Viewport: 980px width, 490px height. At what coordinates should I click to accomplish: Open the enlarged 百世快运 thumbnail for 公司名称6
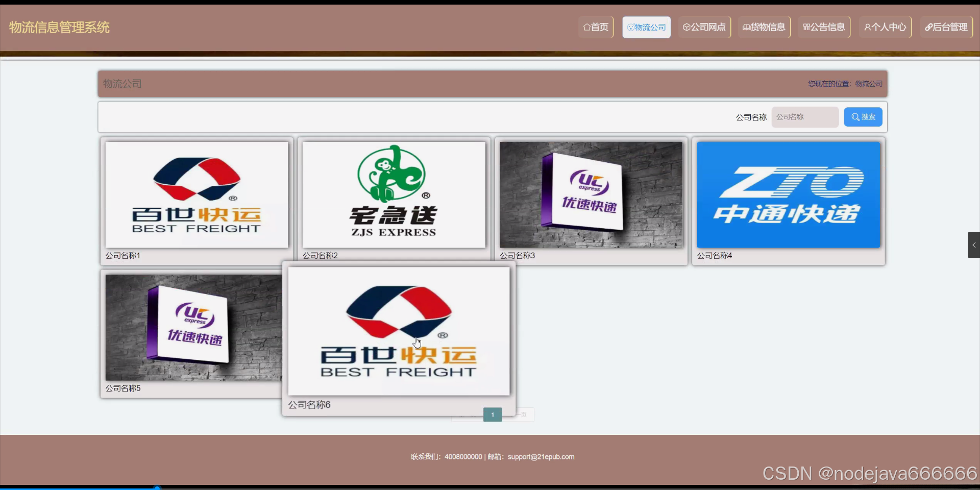click(x=399, y=331)
